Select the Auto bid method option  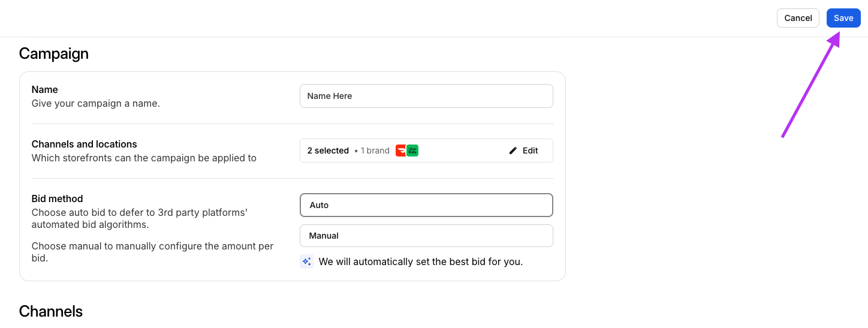426,205
